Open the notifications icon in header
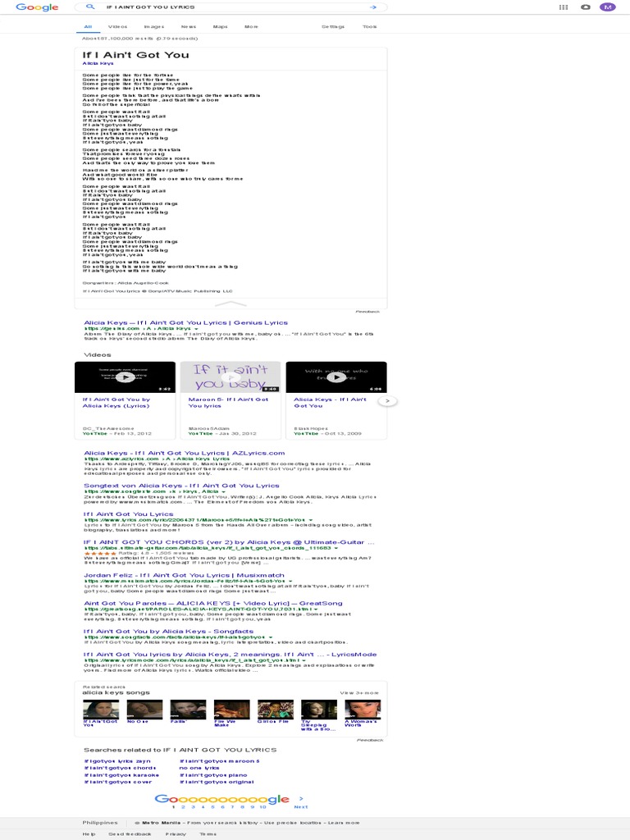Screen dimensions: 630x840 pos(586,7)
